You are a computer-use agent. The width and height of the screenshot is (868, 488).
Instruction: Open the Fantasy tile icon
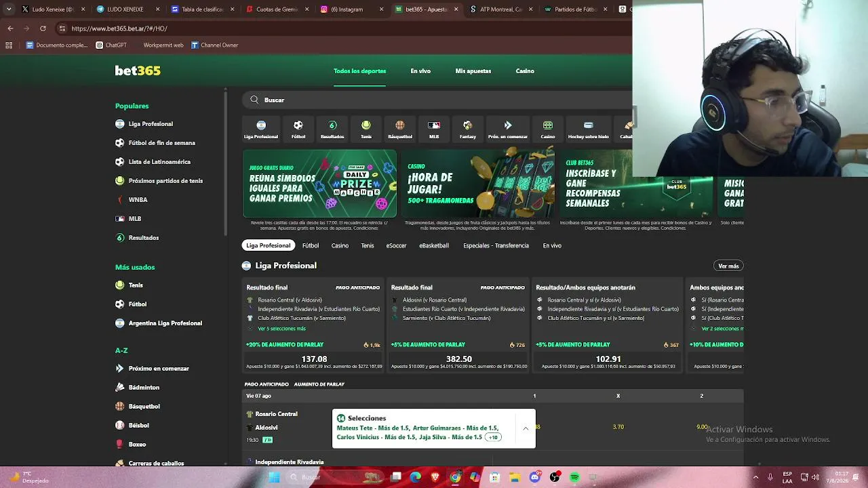click(468, 129)
